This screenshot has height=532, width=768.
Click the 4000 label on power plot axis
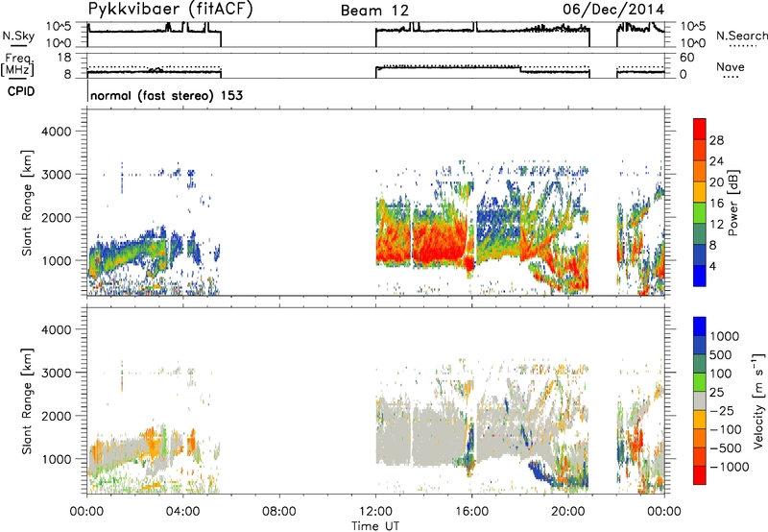tap(56, 132)
